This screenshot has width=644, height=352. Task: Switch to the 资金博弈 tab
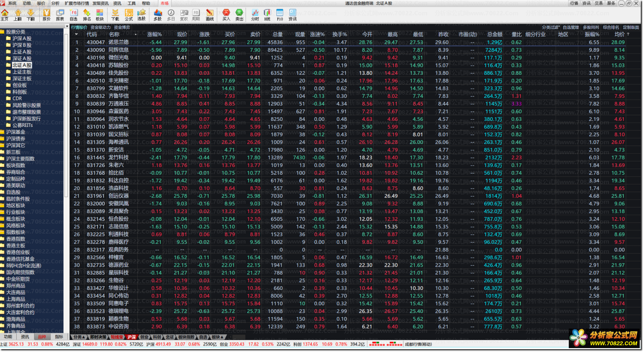point(122,27)
